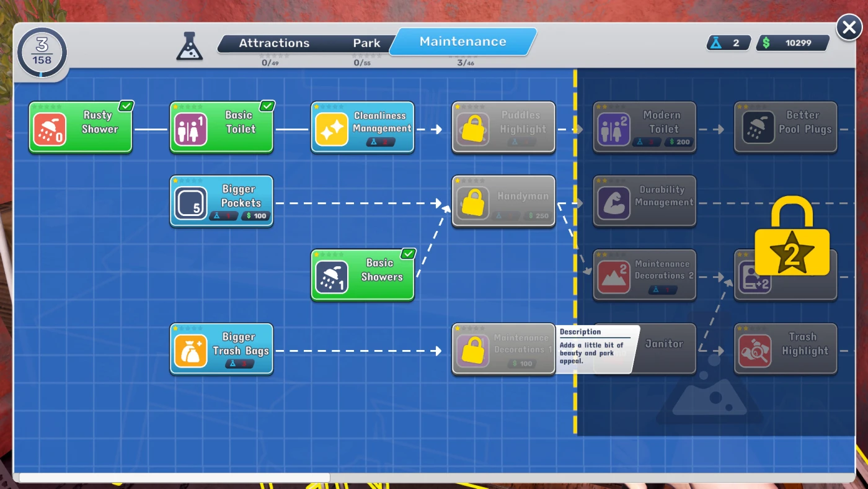Click the Rusty Shower green checkmark

126,106
